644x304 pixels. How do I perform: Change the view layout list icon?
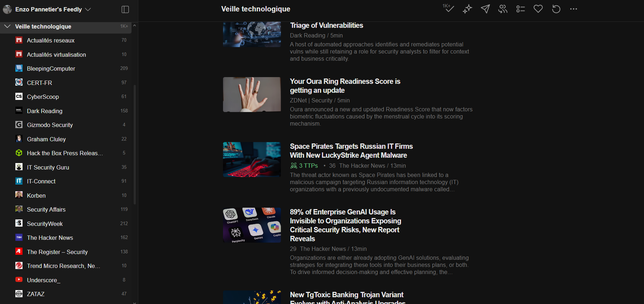pos(520,9)
